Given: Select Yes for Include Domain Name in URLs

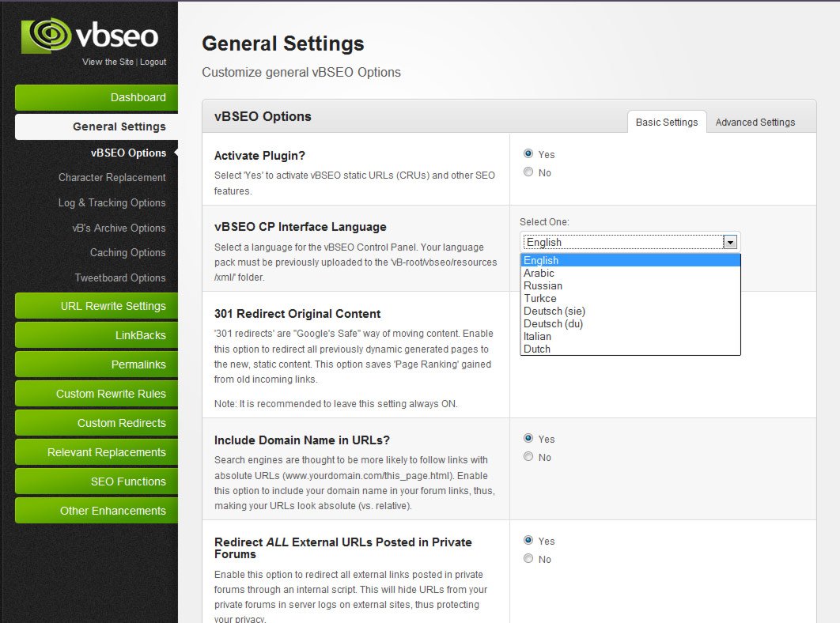Looking at the screenshot, I should pos(528,438).
